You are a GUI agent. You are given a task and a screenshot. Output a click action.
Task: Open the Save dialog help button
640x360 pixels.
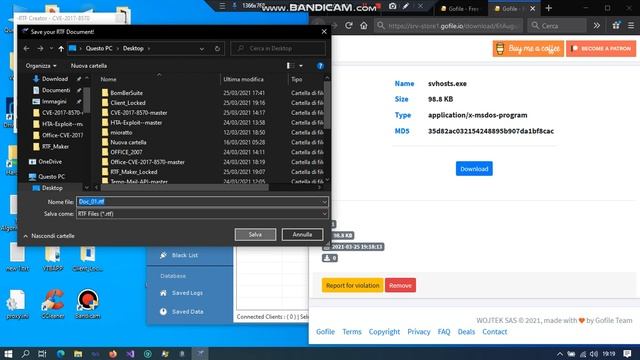[x=320, y=66]
